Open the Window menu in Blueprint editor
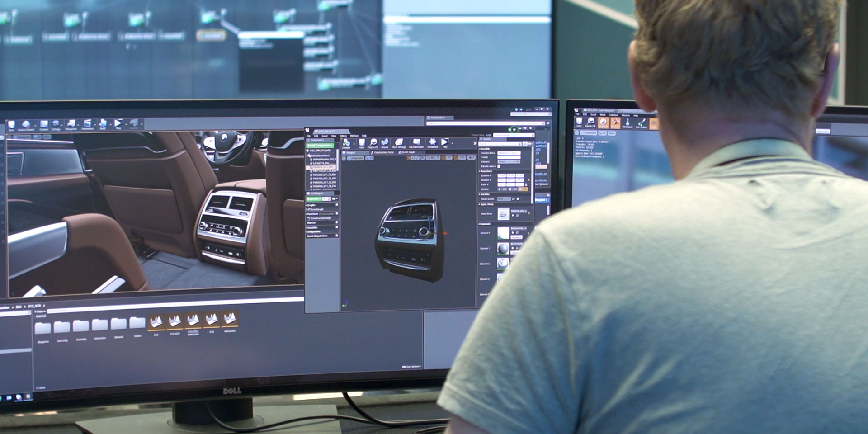Viewport: 868px width, 434px height. (x=354, y=136)
